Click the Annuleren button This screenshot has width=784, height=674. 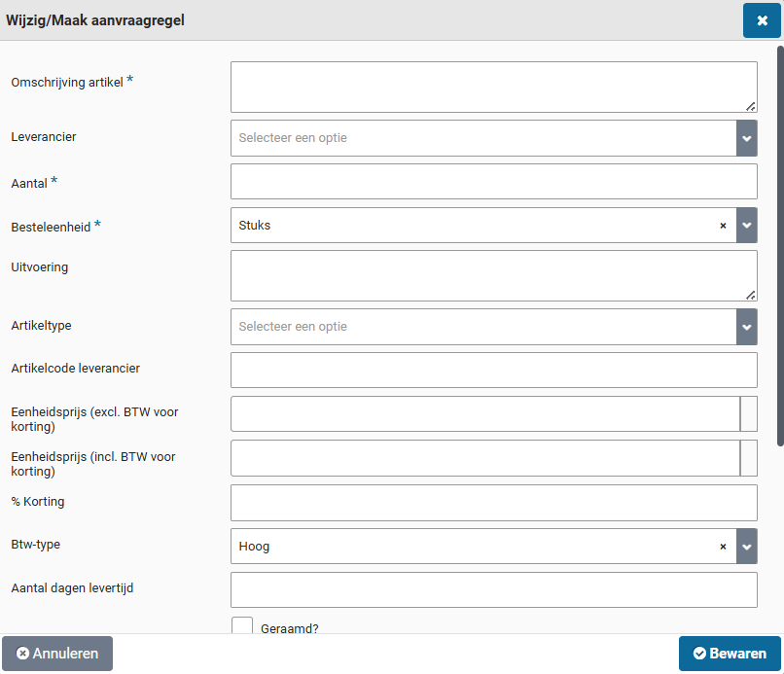point(57,654)
